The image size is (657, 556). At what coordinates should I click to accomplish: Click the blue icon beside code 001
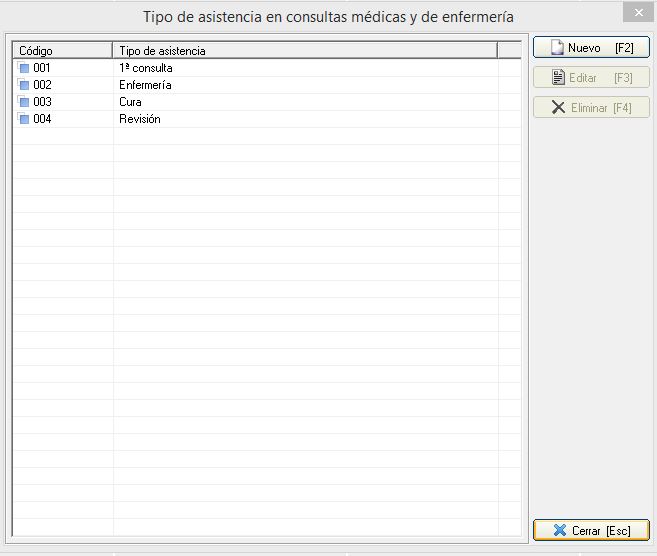tap(24, 68)
